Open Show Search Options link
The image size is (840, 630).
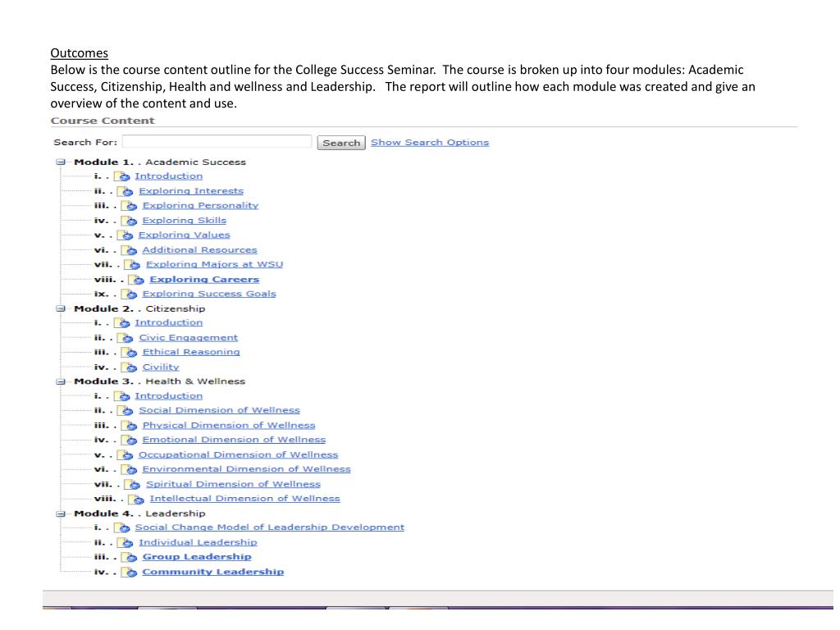(x=430, y=143)
